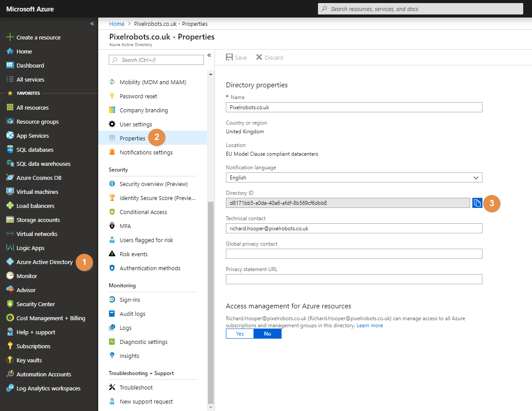Collapse the Properties blade menu
This screenshot has height=411, width=532.
209,55
